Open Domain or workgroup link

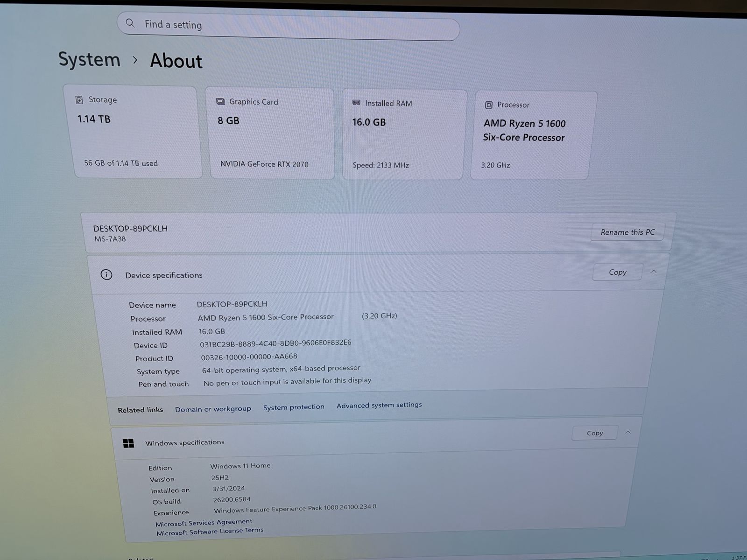tap(213, 409)
